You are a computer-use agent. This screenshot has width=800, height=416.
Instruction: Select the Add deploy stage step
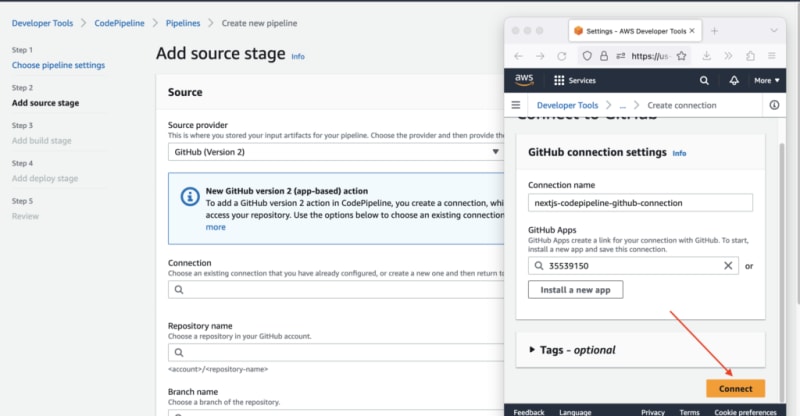(45, 178)
